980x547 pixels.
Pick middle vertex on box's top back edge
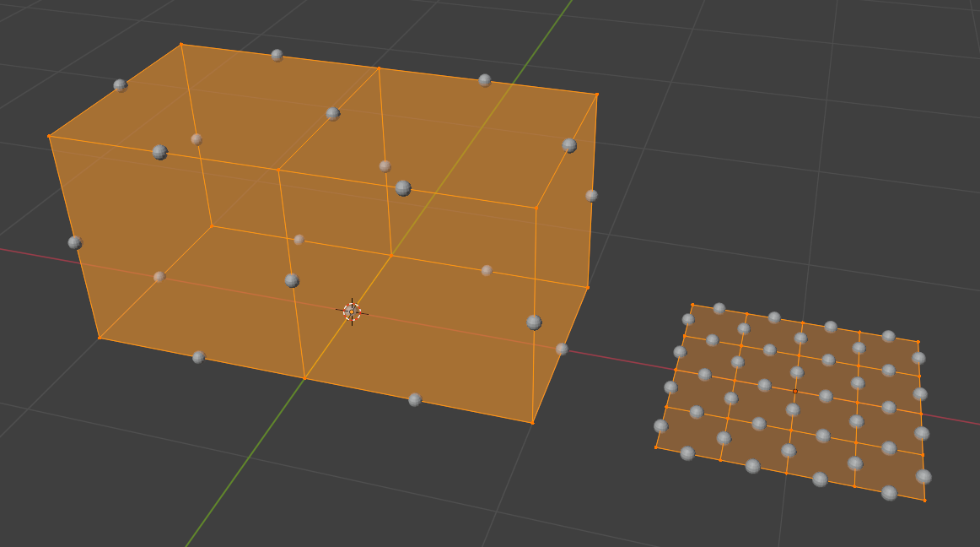pos(379,68)
